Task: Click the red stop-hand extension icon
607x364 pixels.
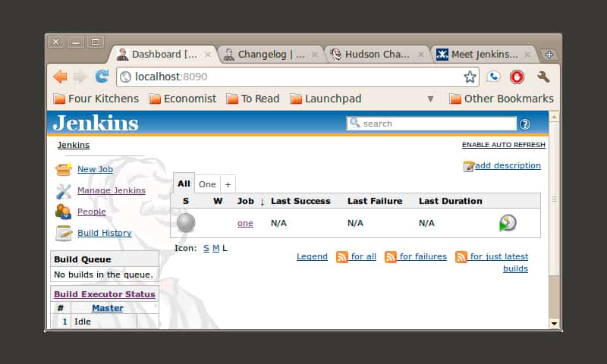Action: [517, 77]
